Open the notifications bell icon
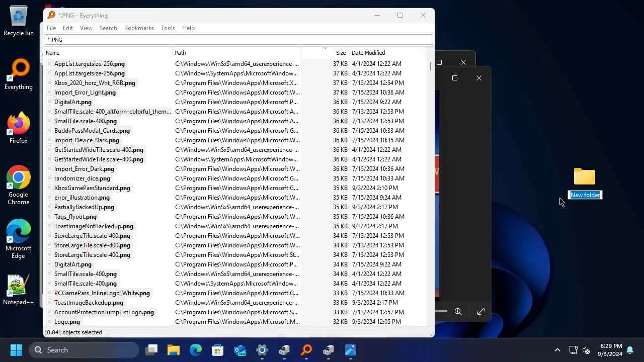The height and width of the screenshot is (362, 644). (x=630, y=350)
